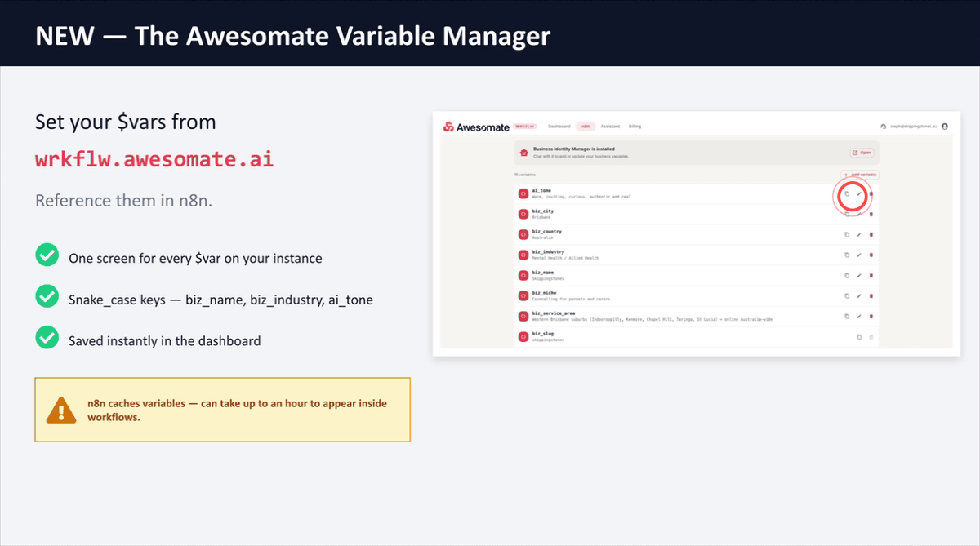Edit the biz_name variable
The height and width of the screenshot is (546, 980).
pyautogui.click(x=859, y=275)
